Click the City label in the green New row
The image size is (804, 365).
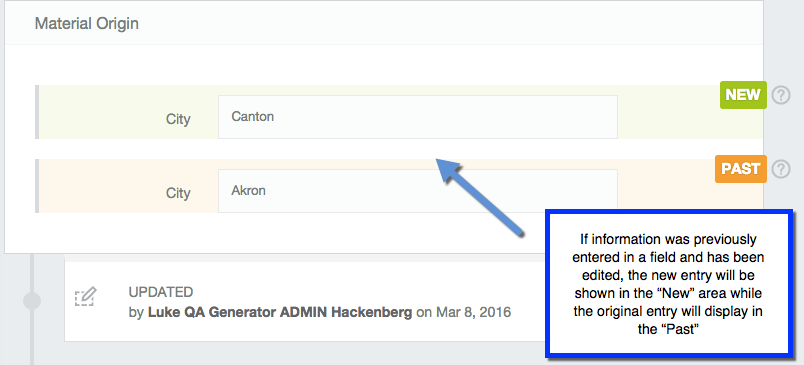(178, 119)
